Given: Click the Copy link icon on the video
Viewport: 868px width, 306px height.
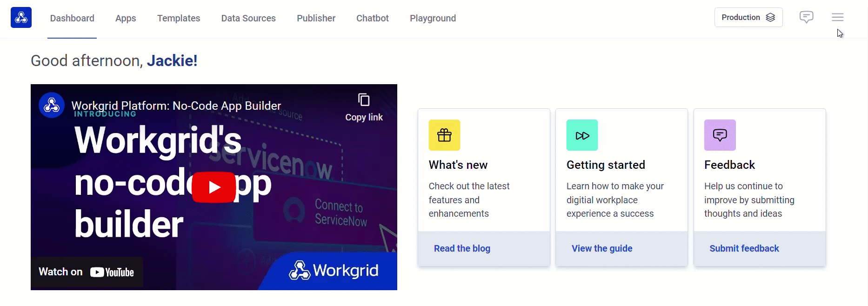Looking at the screenshot, I should coord(364,107).
